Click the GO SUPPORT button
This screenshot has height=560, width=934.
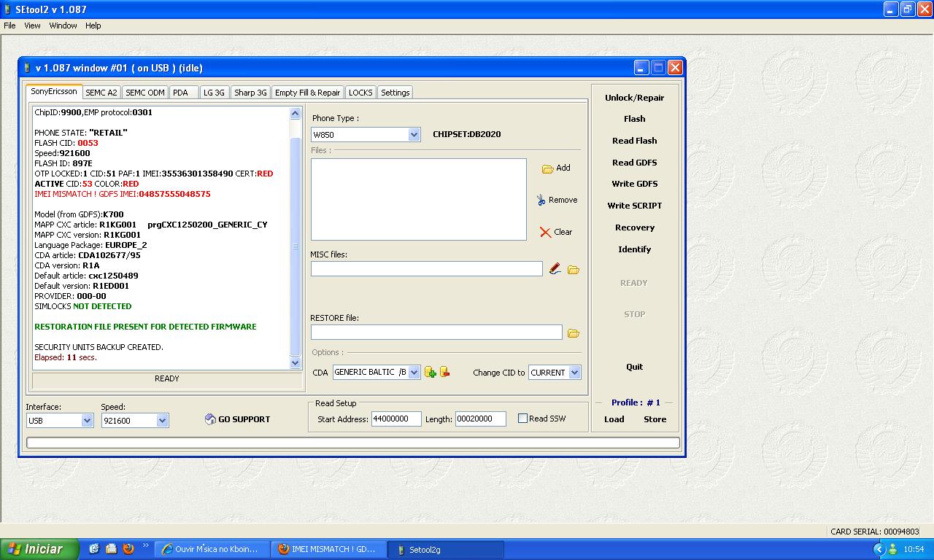point(238,419)
